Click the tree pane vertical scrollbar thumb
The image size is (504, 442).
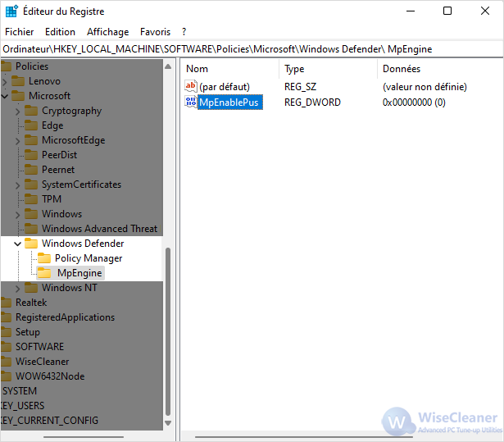[168, 331]
